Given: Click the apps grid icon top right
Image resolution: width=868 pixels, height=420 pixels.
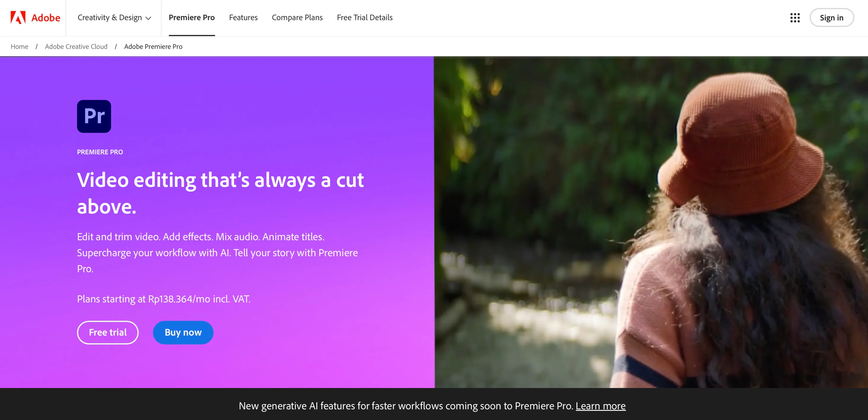Looking at the screenshot, I should (x=795, y=17).
